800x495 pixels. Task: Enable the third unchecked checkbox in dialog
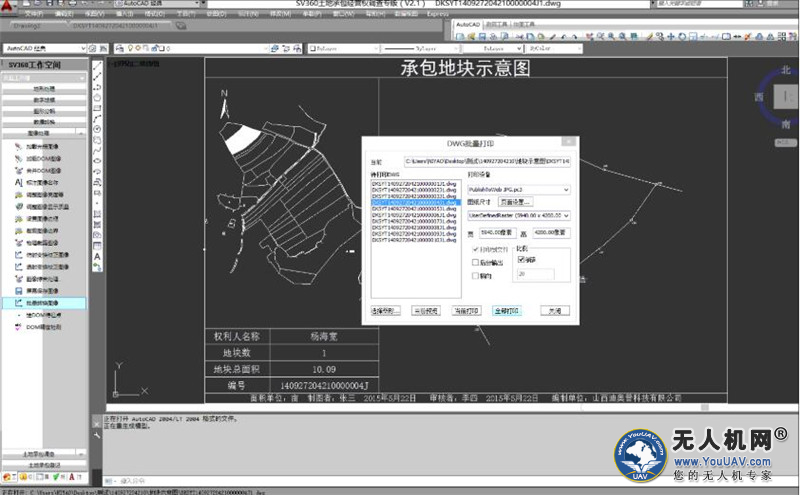coord(476,275)
